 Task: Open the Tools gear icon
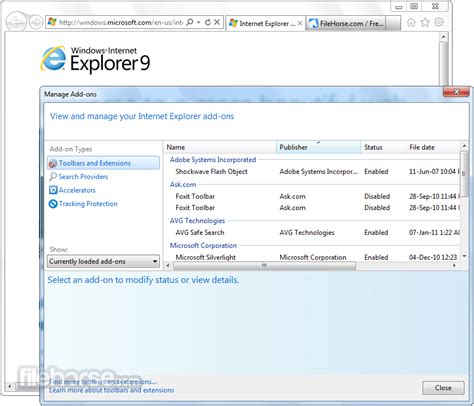coord(439,22)
